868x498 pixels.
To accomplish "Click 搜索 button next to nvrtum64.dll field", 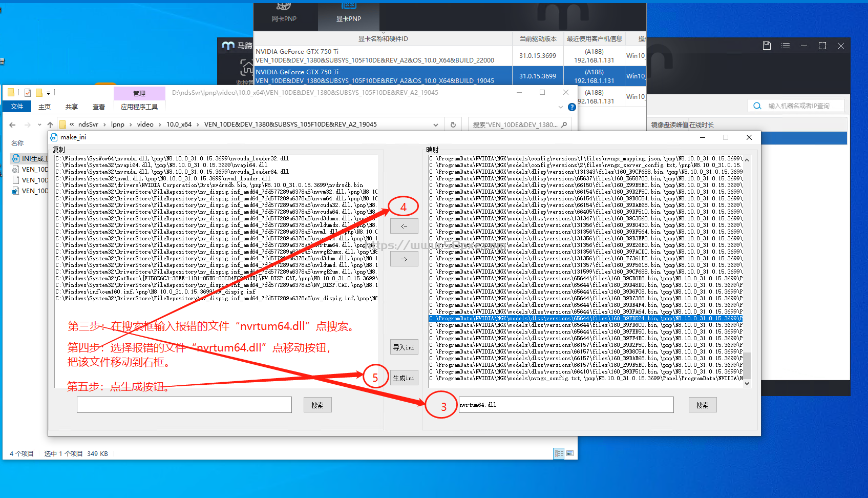I will [703, 405].
